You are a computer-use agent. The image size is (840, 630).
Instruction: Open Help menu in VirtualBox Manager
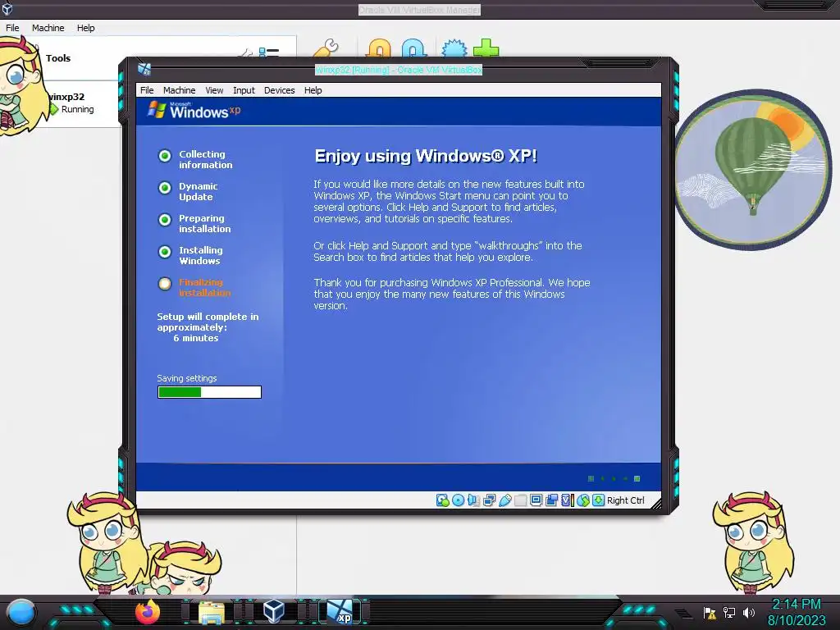pyautogui.click(x=85, y=28)
